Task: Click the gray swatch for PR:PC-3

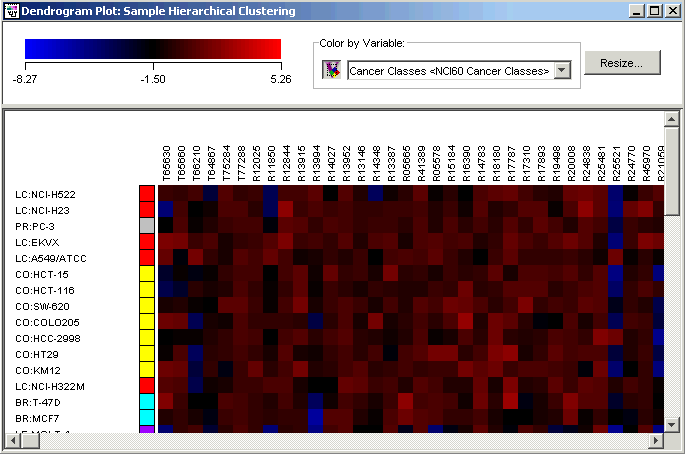Action: coord(147,225)
